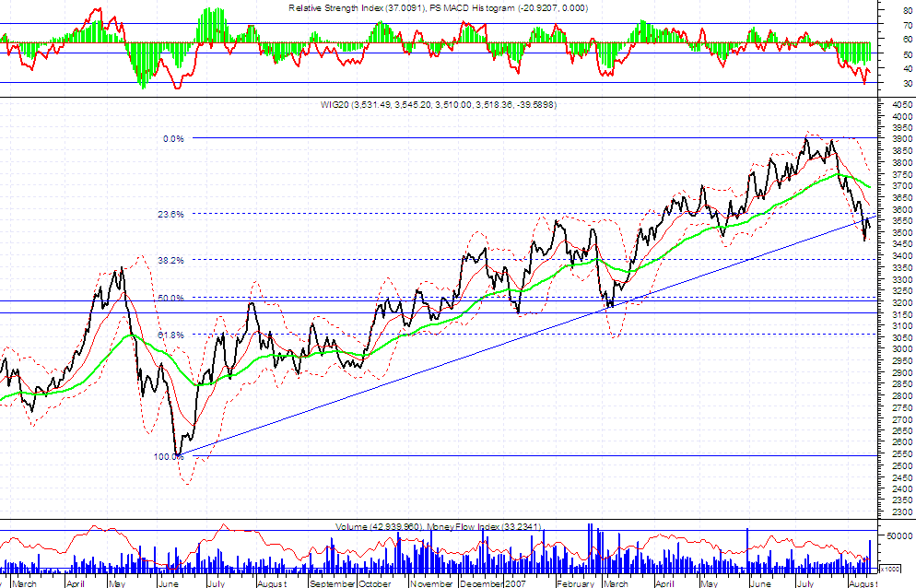Click the 2300 price axis value
Viewport: 916px width, 588px height.
(x=902, y=512)
